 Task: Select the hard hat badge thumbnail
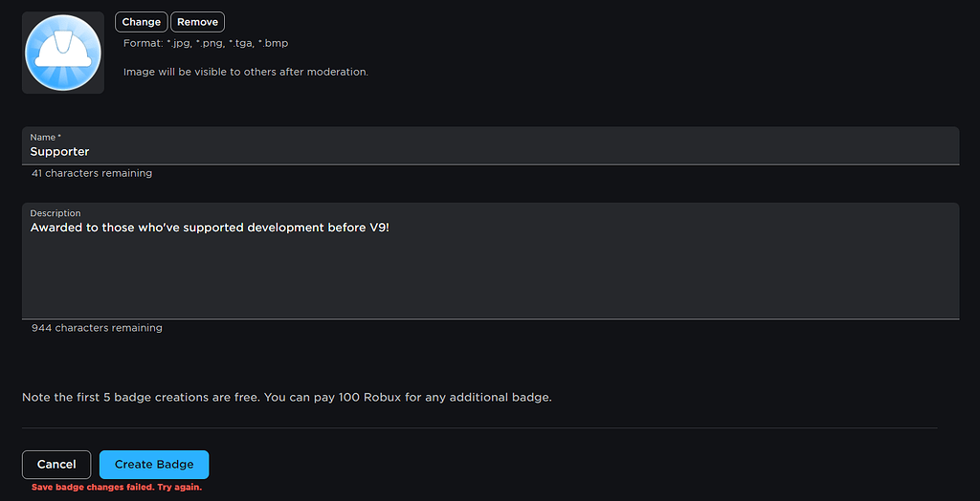pyautogui.click(x=63, y=54)
